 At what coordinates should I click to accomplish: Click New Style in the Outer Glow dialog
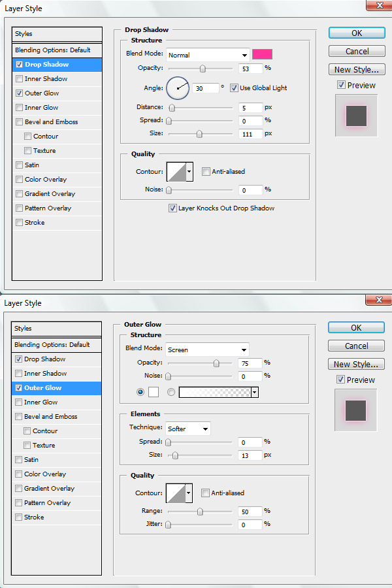(356, 364)
